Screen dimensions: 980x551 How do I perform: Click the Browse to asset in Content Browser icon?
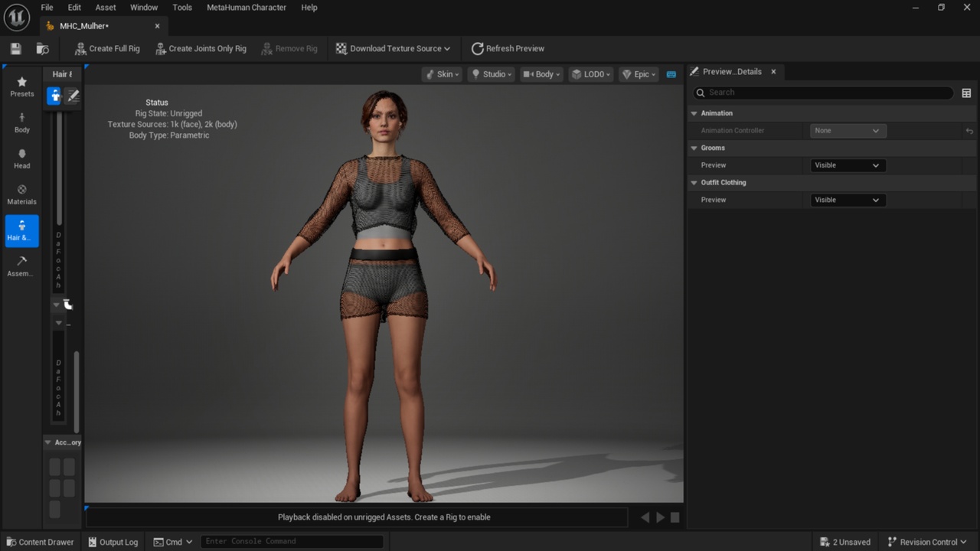[x=43, y=49]
